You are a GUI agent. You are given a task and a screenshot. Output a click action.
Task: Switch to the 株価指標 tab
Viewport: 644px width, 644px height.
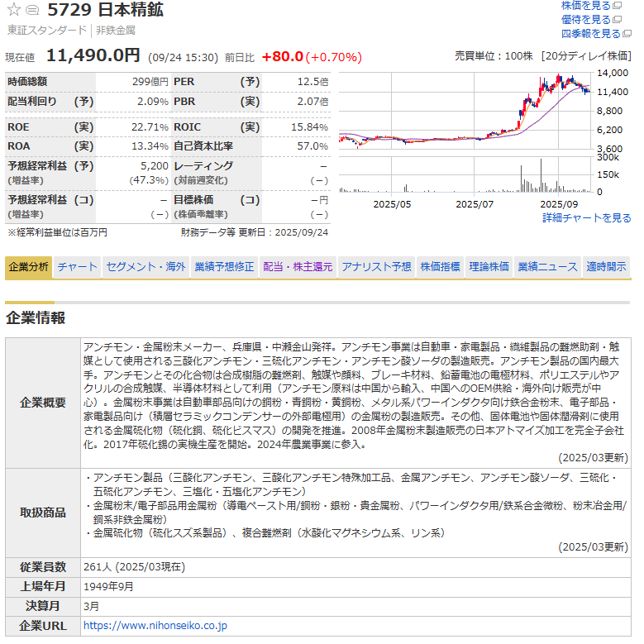tap(441, 267)
